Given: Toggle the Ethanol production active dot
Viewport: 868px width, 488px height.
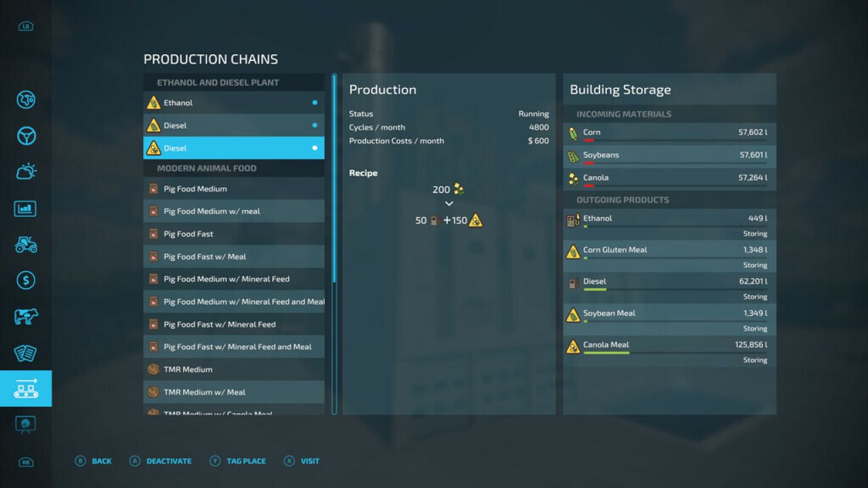Looking at the screenshot, I should (x=315, y=103).
